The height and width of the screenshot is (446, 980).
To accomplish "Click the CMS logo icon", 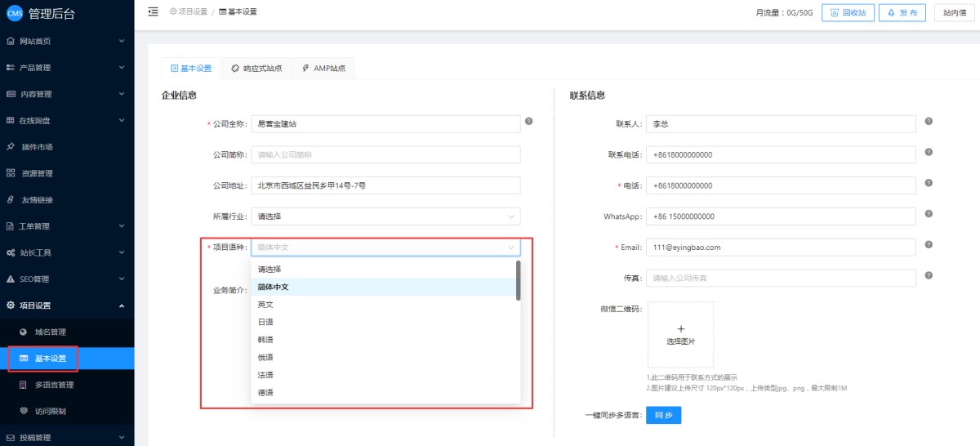I will coord(14,12).
